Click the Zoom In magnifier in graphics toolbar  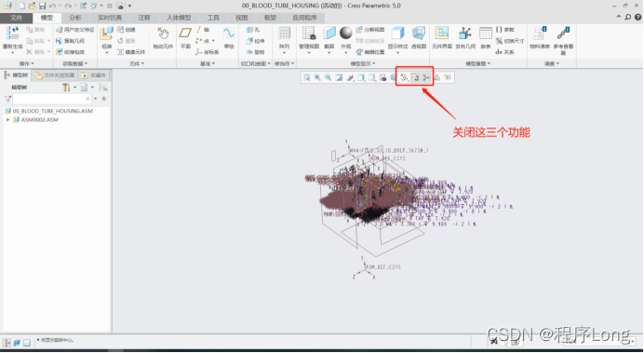(317, 77)
